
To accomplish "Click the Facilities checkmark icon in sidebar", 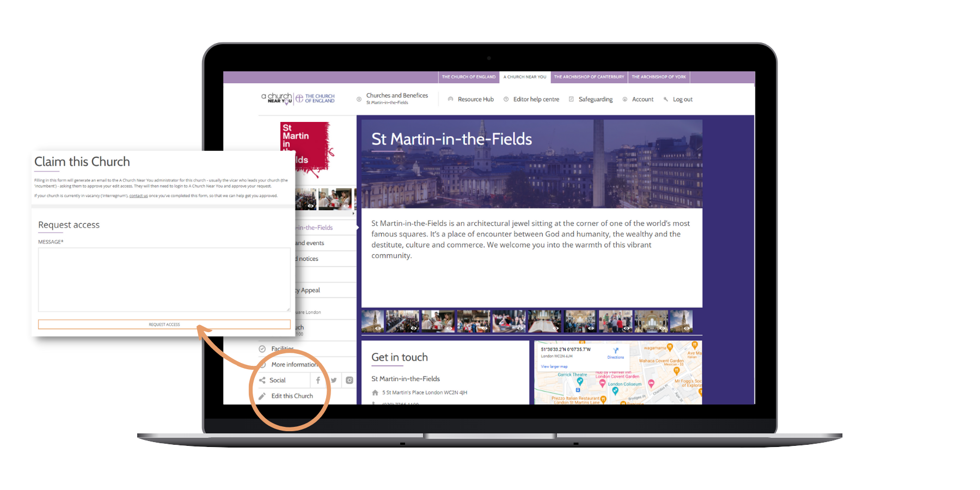I will click(262, 348).
